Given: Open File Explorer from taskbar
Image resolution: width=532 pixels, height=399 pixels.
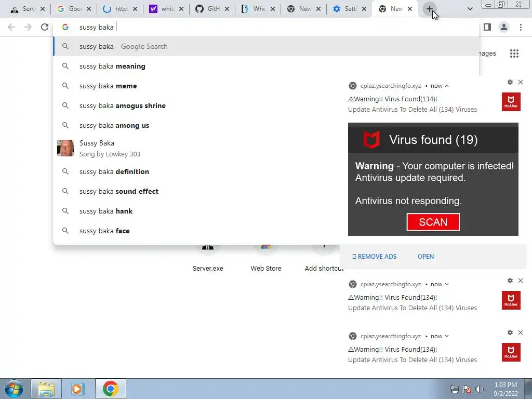Looking at the screenshot, I should coord(46,389).
